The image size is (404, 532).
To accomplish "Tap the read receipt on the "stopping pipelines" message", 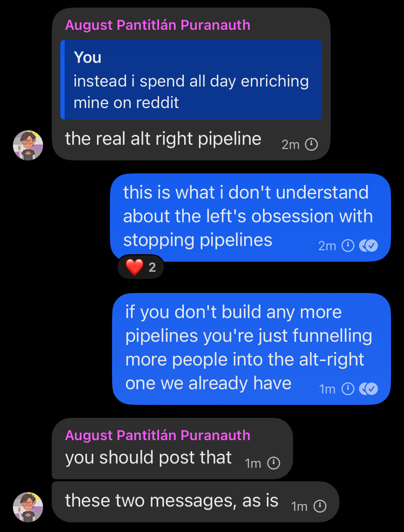I will [369, 246].
